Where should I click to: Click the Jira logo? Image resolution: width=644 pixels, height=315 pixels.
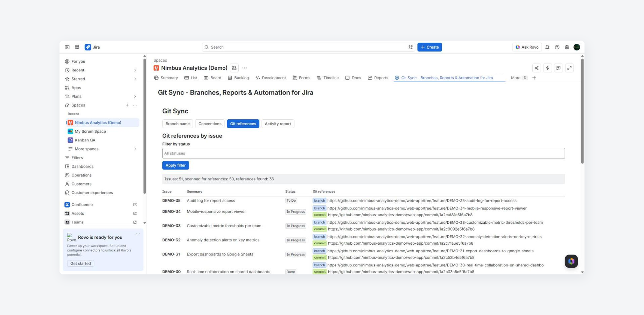pos(92,47)
